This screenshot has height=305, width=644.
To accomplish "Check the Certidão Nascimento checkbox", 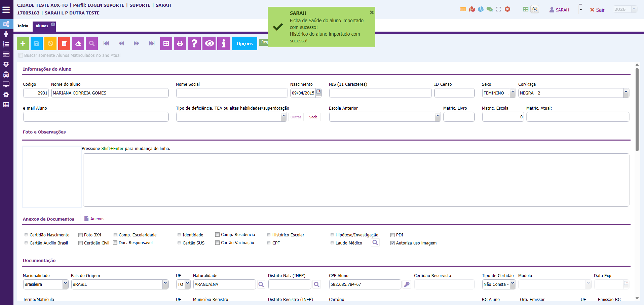I will 26,235.
